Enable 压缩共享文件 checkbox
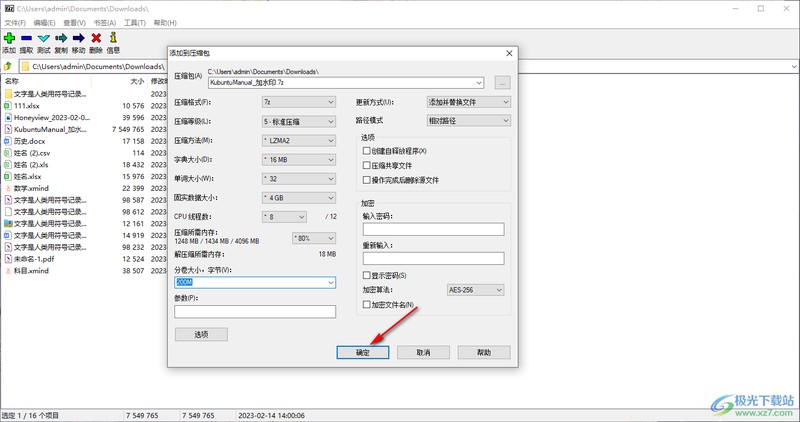Screen dimensions: 800x422 click(x=366, y=165)
